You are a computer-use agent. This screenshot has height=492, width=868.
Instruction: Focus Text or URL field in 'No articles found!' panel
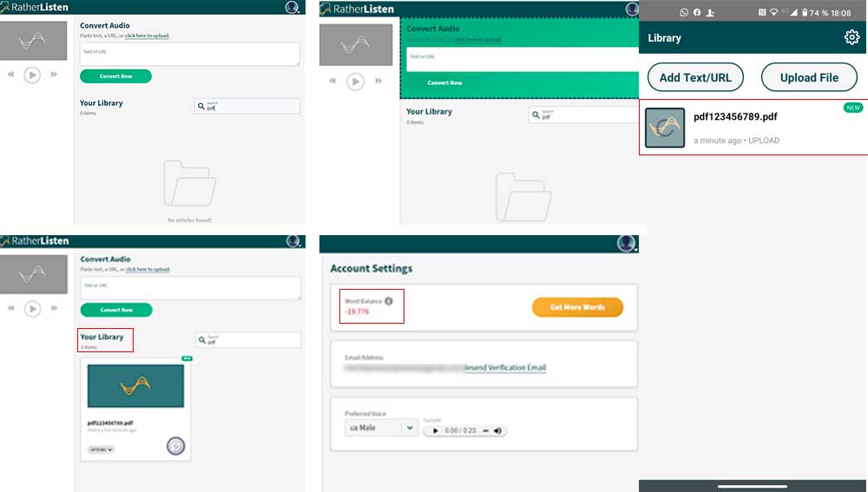point(190,55)
